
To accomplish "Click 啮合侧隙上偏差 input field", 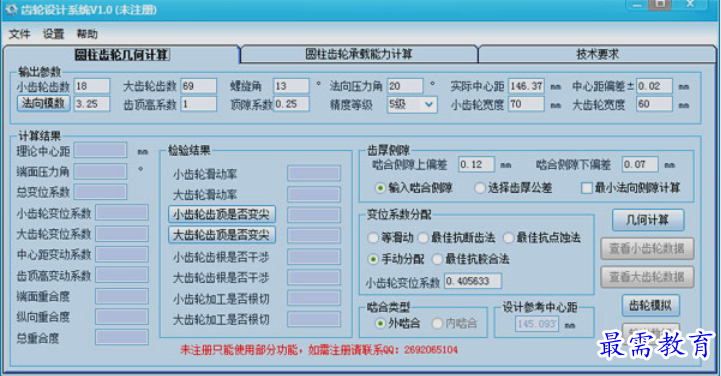I will click(476, 164).
